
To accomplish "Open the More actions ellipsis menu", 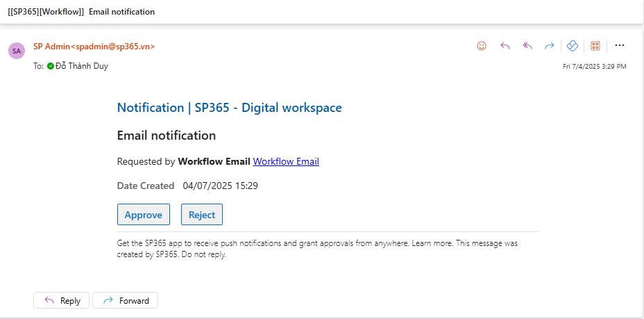I will coord(620,46).
